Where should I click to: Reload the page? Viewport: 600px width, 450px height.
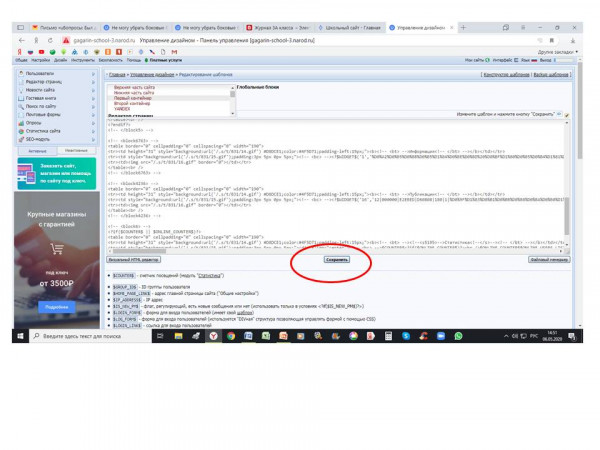point(50,40)
